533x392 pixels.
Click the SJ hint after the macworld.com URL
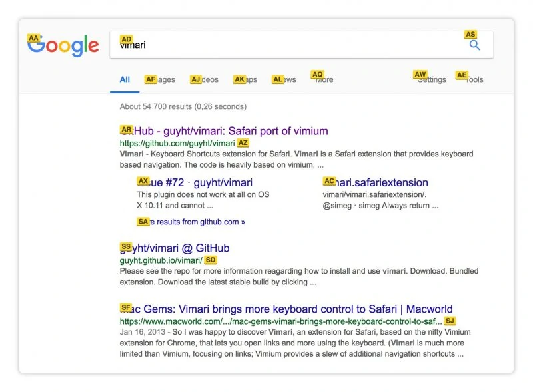tap(450, 321)
